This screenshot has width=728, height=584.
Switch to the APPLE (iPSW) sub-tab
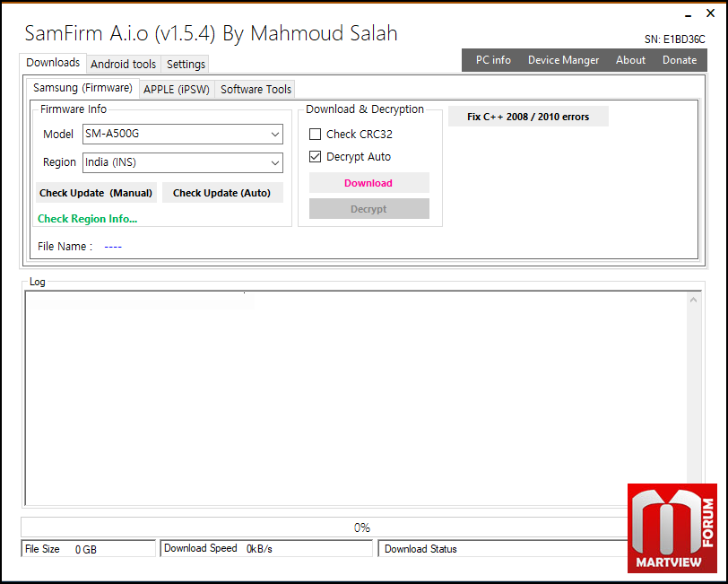(x=177, y=89)
